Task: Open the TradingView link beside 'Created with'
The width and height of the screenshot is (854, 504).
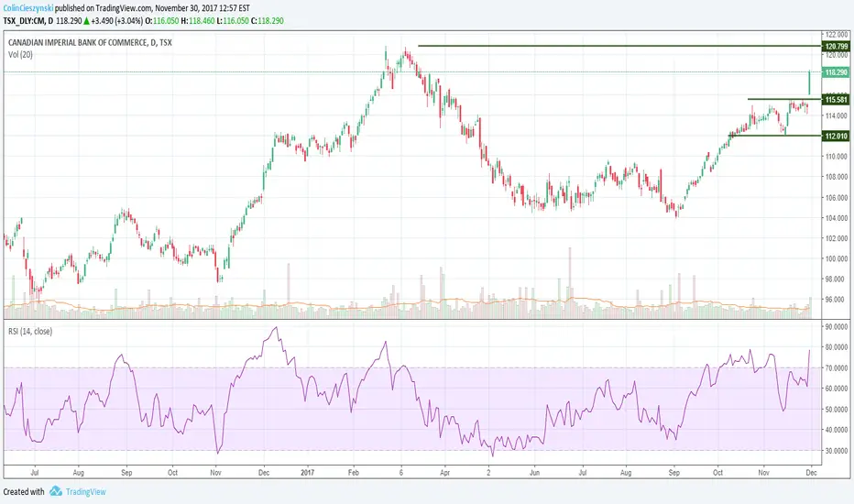Action: [x=85, y=491]
